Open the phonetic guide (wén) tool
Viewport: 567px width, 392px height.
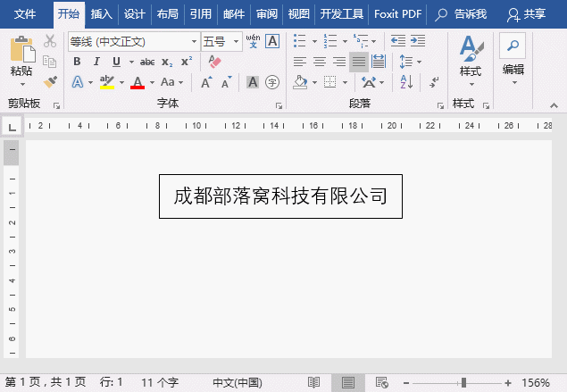pyautogui.click(x=253, y=41)
